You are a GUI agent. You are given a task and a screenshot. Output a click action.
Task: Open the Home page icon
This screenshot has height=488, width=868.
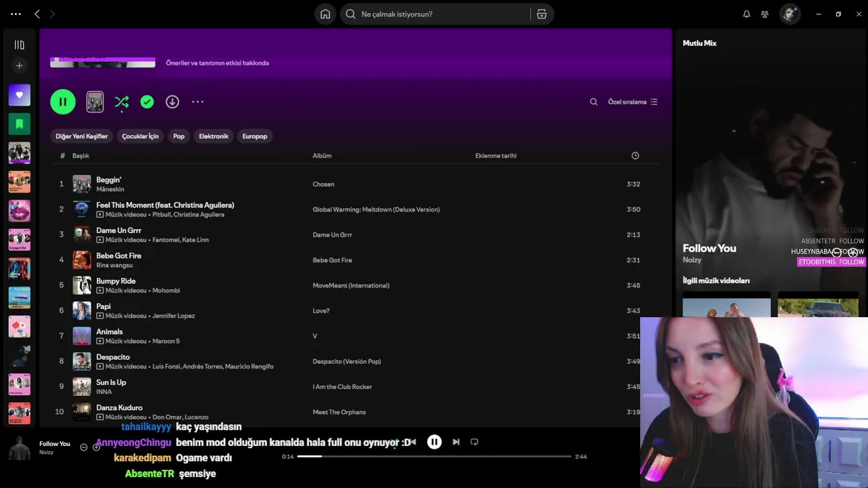[x=325, y=14]
